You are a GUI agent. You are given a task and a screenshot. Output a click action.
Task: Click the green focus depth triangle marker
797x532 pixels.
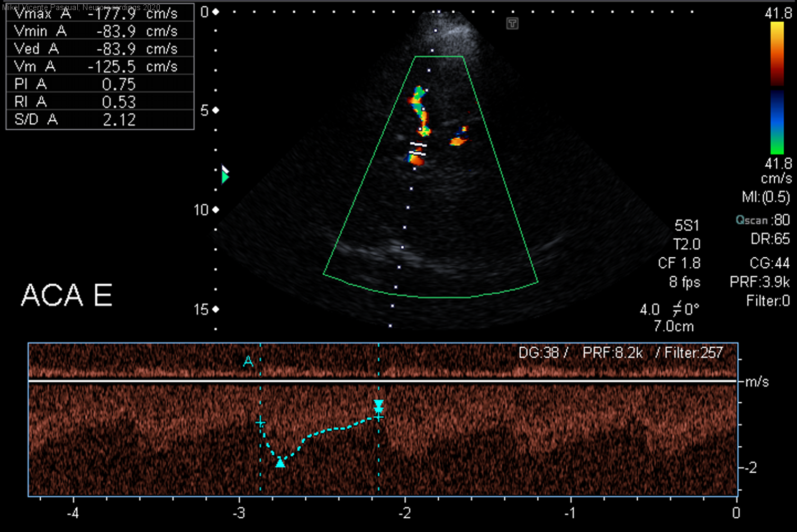pyautogui.click(x=225, y=178)
